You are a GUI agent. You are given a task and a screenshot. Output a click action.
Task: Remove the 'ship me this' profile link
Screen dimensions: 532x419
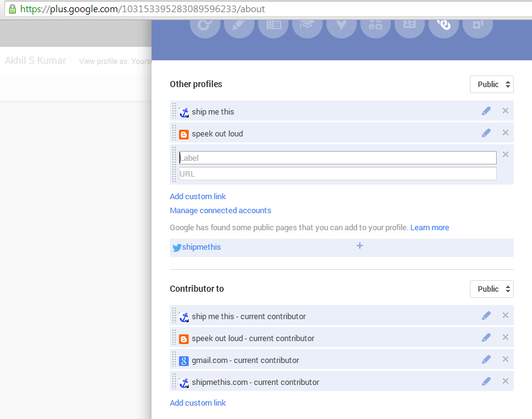506,111
